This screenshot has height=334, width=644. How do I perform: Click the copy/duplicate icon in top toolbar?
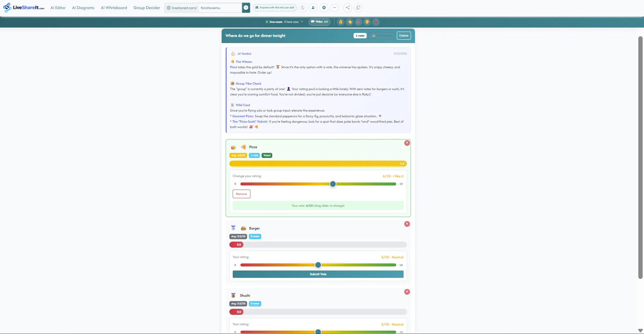click(x=358, y=8)
